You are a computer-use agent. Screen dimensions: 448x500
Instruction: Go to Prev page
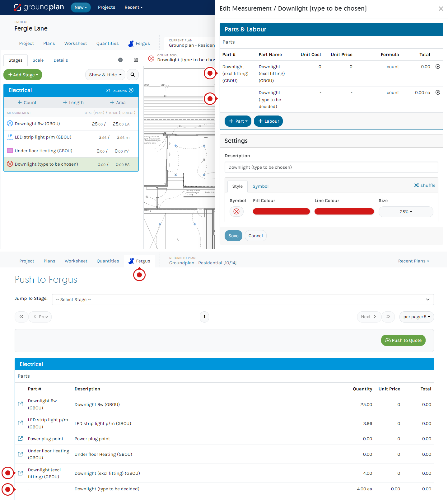(x=40, y=317)
